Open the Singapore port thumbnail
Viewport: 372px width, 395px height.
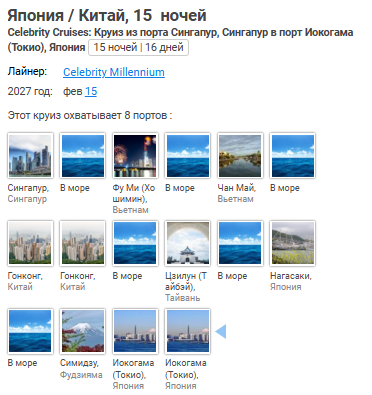30,155
